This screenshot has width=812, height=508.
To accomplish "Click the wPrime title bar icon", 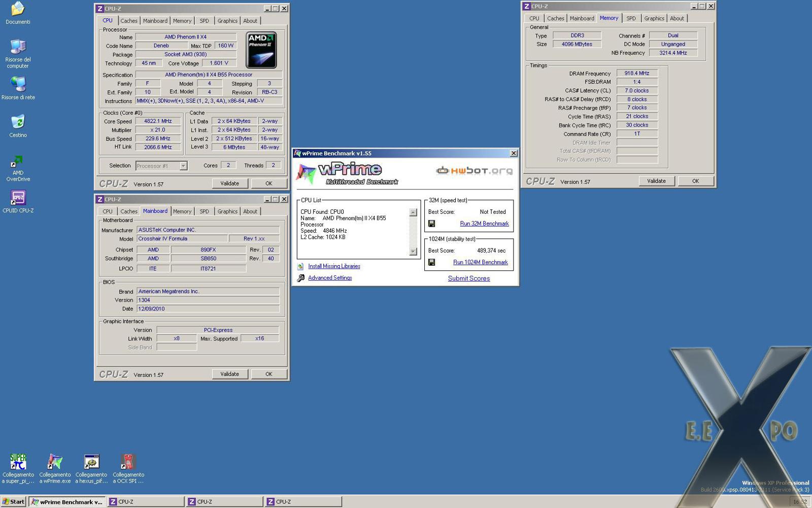I will click(x=298, y=153).
